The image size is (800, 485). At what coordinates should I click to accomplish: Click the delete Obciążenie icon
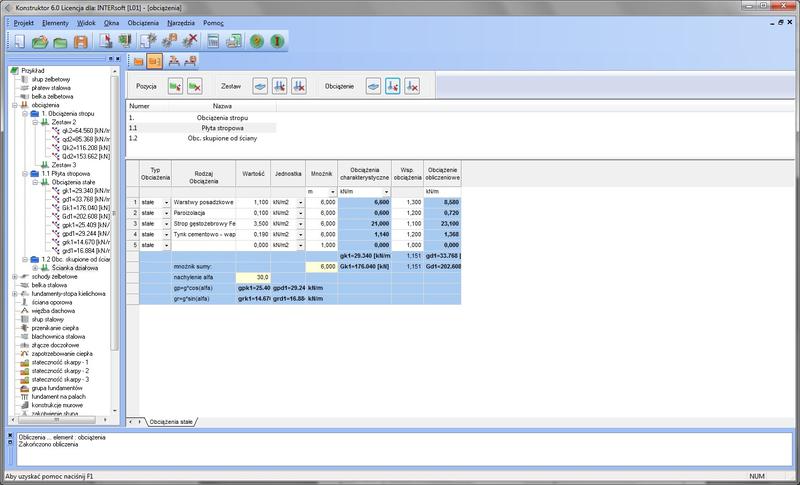click(x=412, y=87)
